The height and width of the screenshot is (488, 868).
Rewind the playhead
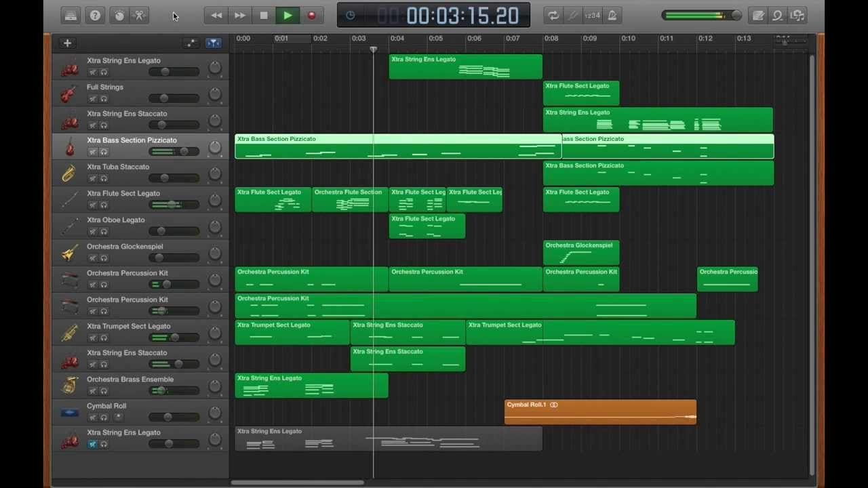(216, 16)
